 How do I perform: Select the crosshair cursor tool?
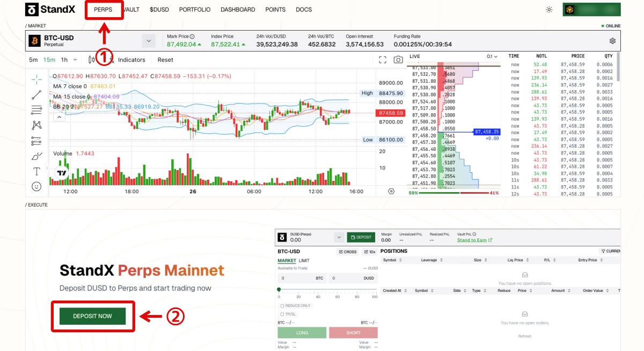pos(36,78)
